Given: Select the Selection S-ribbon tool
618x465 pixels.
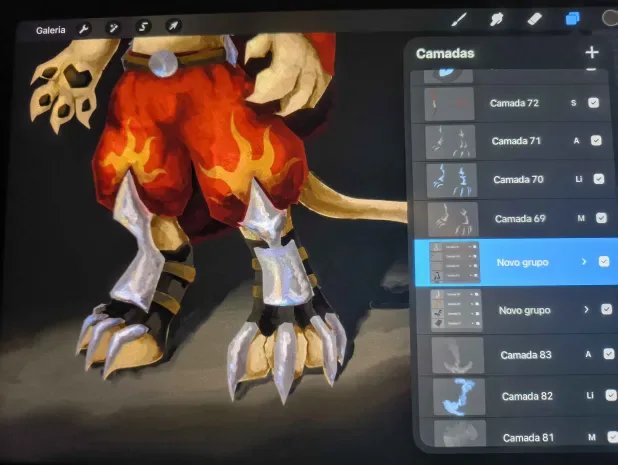Looking at the screenshot, I should 143,27.
